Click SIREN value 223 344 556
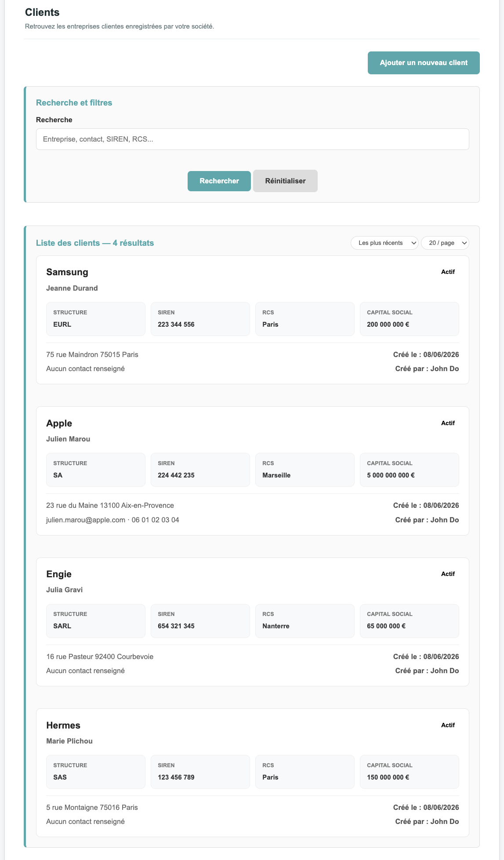Screen dimensions: 504x860 (176, 324)
